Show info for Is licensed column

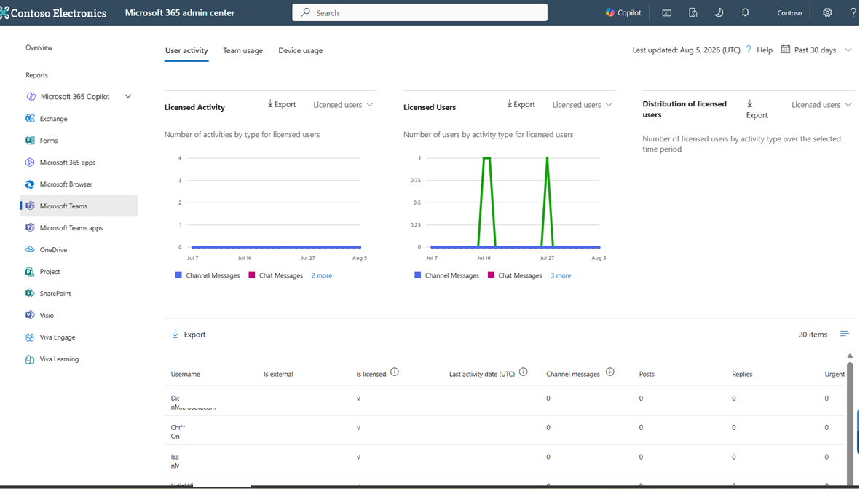pos(395,372)
